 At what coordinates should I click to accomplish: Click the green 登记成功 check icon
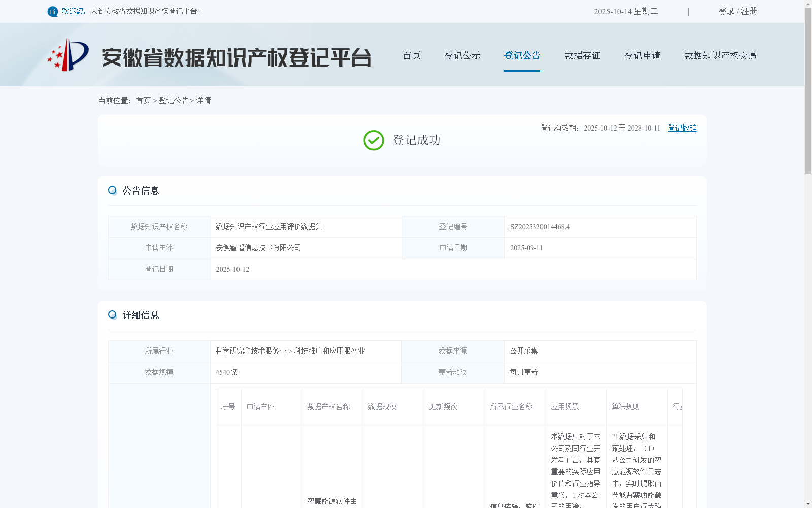click(x=374, y=140)
